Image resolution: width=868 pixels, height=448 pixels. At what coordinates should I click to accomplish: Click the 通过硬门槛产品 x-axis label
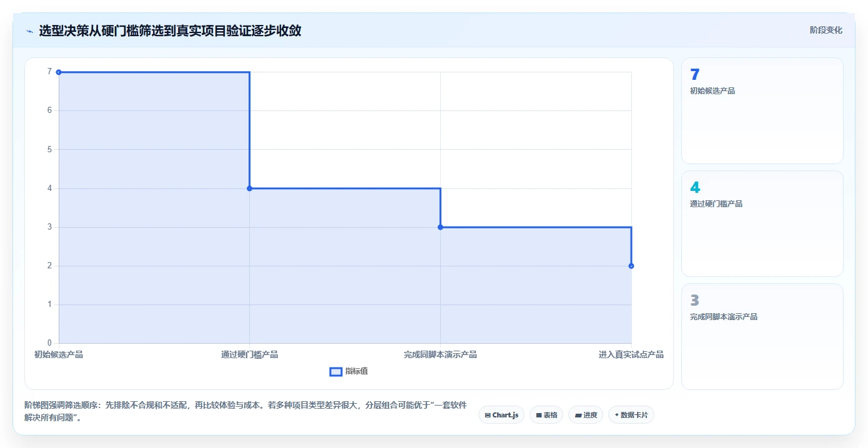[x=249, y=354]
